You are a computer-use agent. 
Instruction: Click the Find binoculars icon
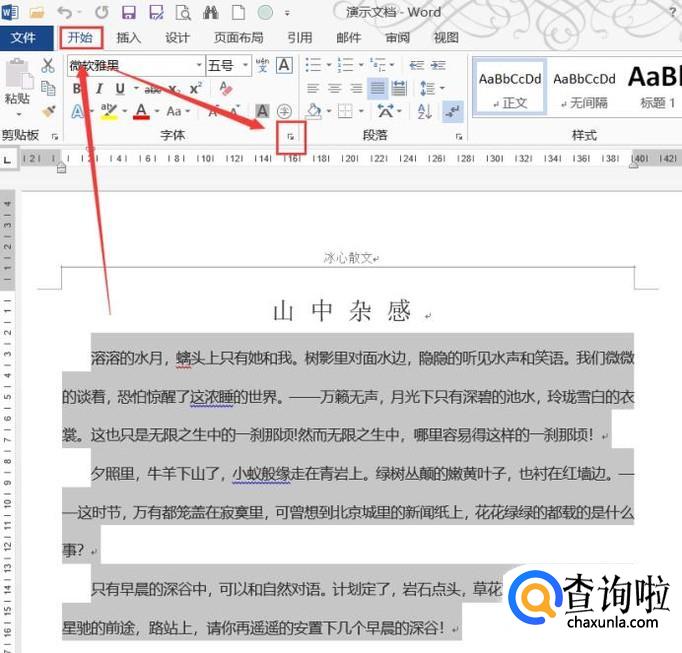click(211, 13)
